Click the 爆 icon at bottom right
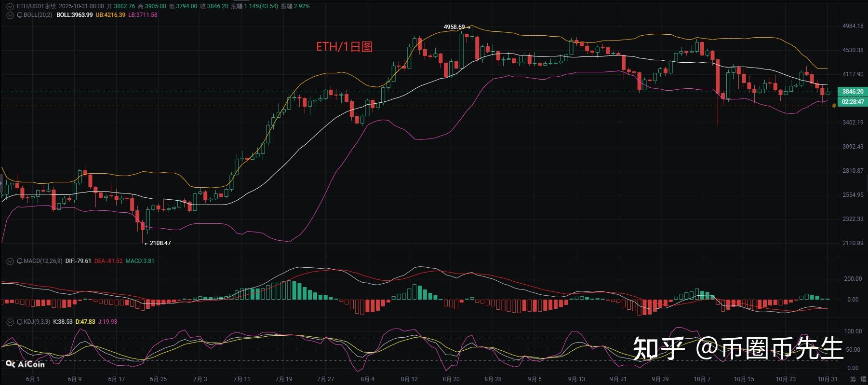This screenshot has width=868, height=385. tap(864, 379)
